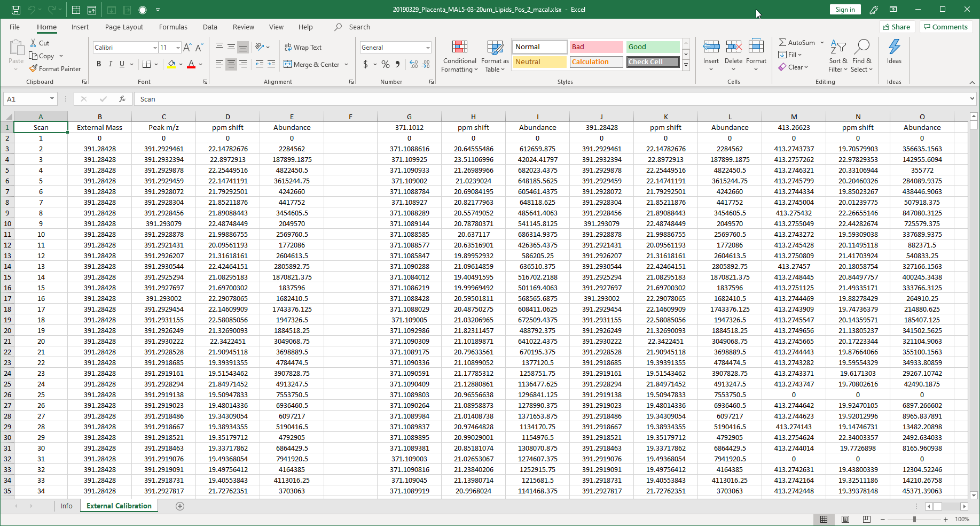The width and height of the screenshot is (980, 526).
Task: Apply the Bad cell style
Action: click(x=596, y=47)
